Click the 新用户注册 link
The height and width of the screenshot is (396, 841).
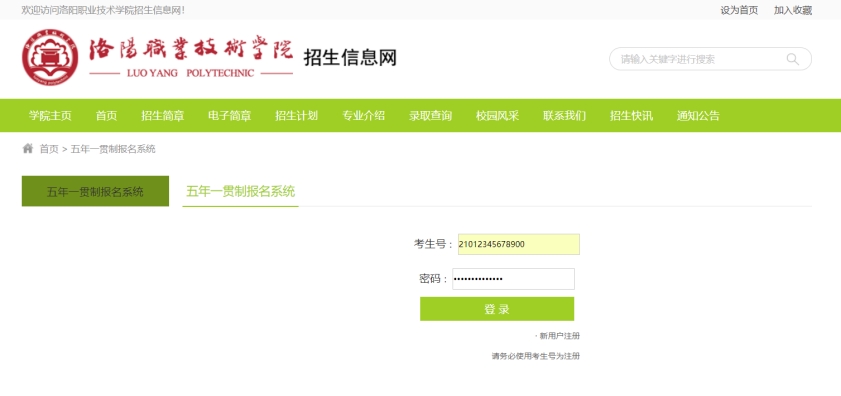[559, 336]
